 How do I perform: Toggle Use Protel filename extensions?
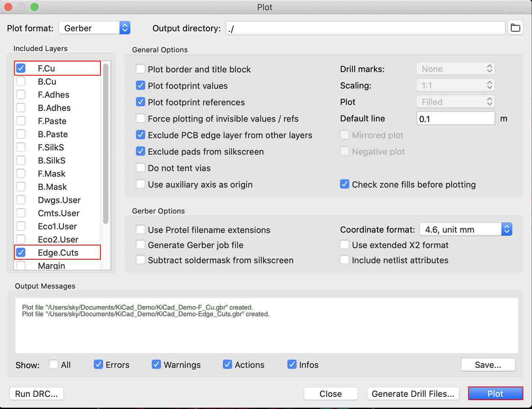(x=141, y=230)
